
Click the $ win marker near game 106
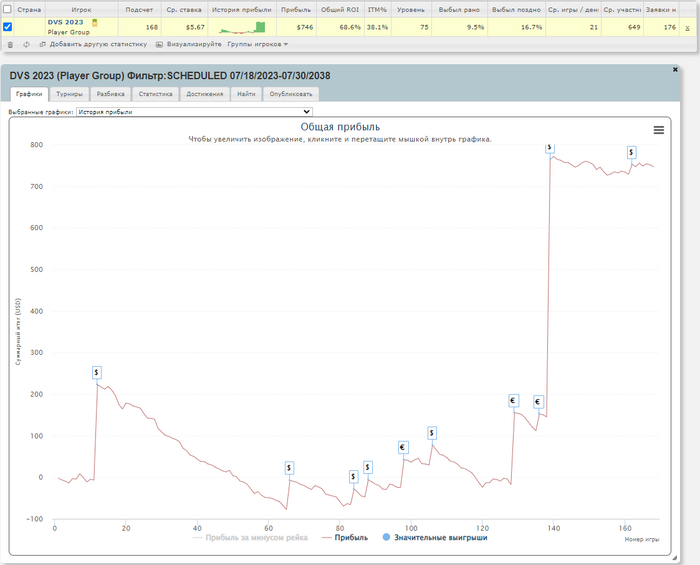tap(431, 433)
